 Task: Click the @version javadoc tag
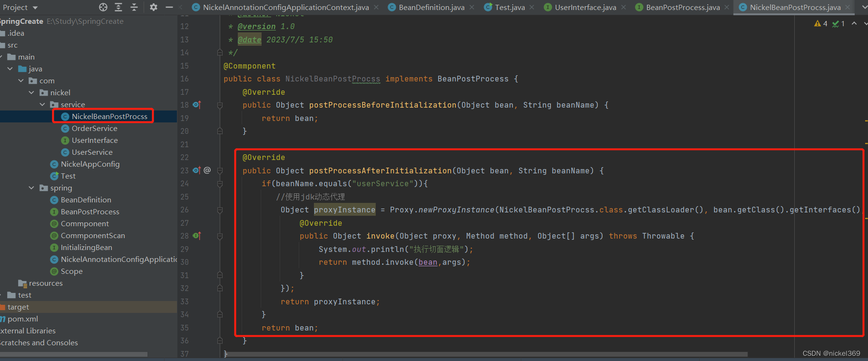click(x=257, y=27)
